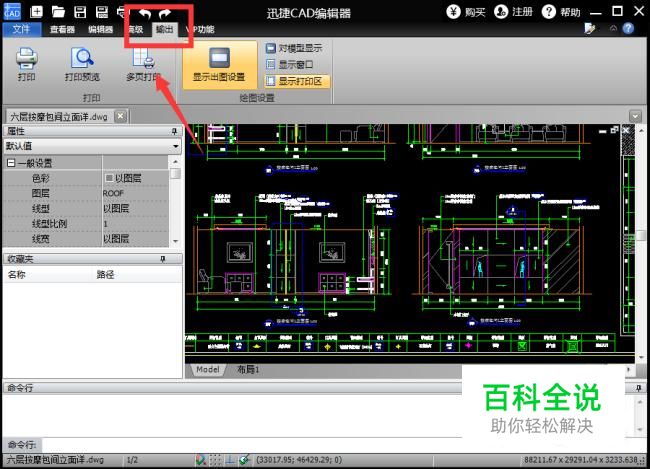Toggle the fourth status bar tool icon
650x469 pixels.
pos(245,459)
